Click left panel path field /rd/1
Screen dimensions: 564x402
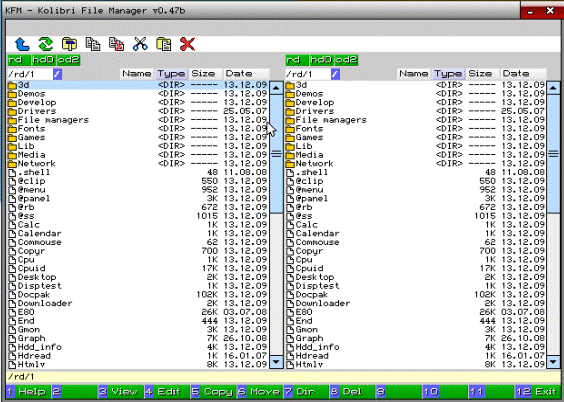pyautogui.click(x=30, y=74)
